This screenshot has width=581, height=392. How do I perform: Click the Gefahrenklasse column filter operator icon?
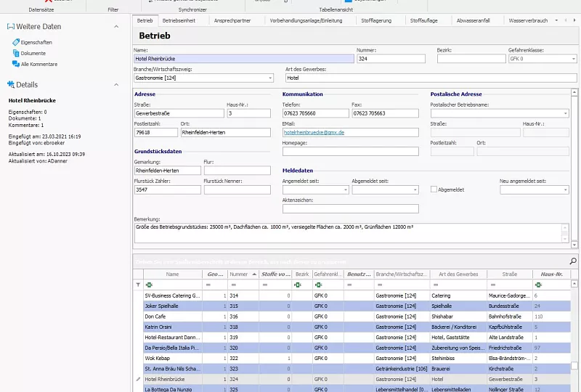coord(318,285)
